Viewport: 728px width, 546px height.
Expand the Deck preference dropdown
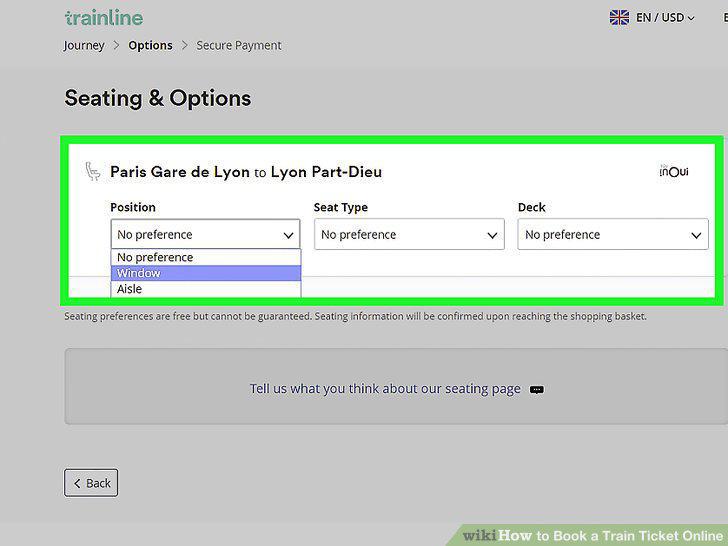(613, 234)
